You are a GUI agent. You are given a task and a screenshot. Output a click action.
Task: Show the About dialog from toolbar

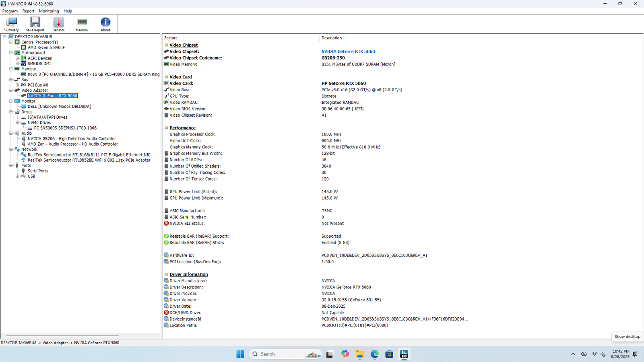pyautogui.click(x=105, y=24)
